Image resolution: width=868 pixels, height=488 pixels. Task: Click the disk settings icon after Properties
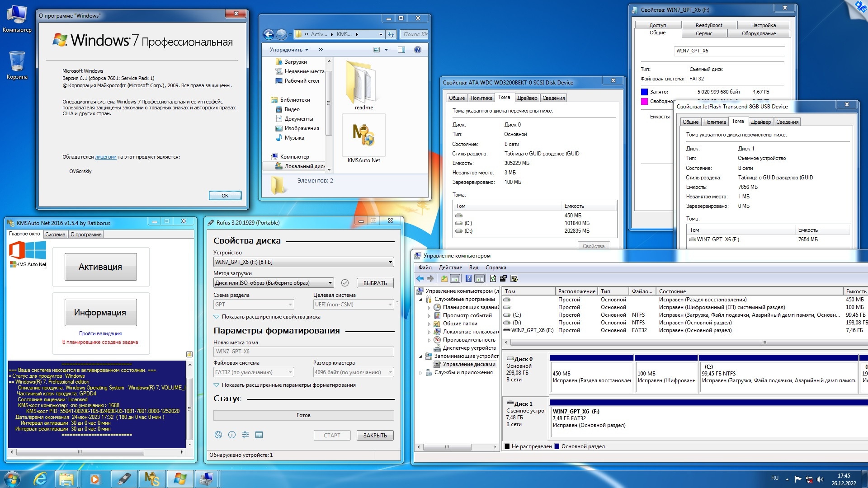(514, 278)
